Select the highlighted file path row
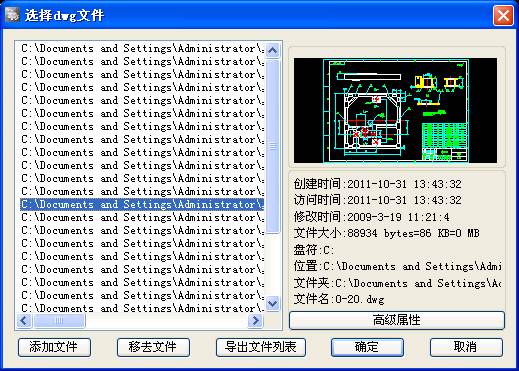519x371 pixels. tap(142, 204)
